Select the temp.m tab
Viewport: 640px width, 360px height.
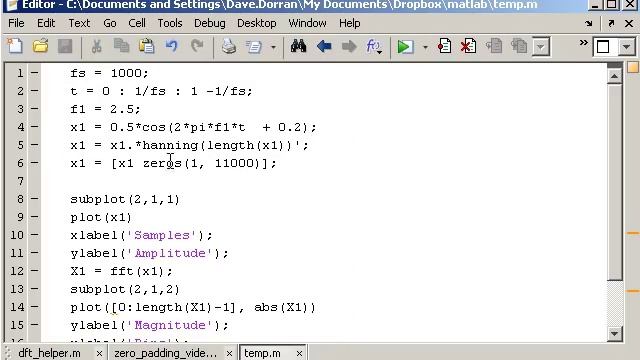point(262,353)
